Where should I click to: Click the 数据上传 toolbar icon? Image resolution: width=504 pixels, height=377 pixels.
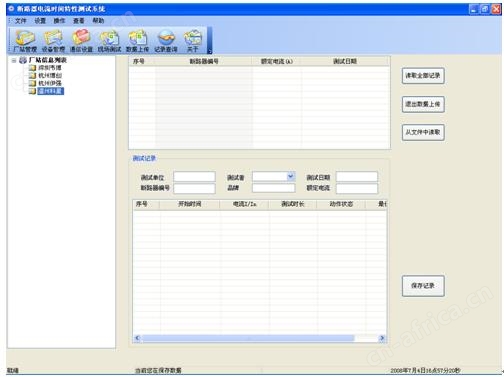pos(137,41)
